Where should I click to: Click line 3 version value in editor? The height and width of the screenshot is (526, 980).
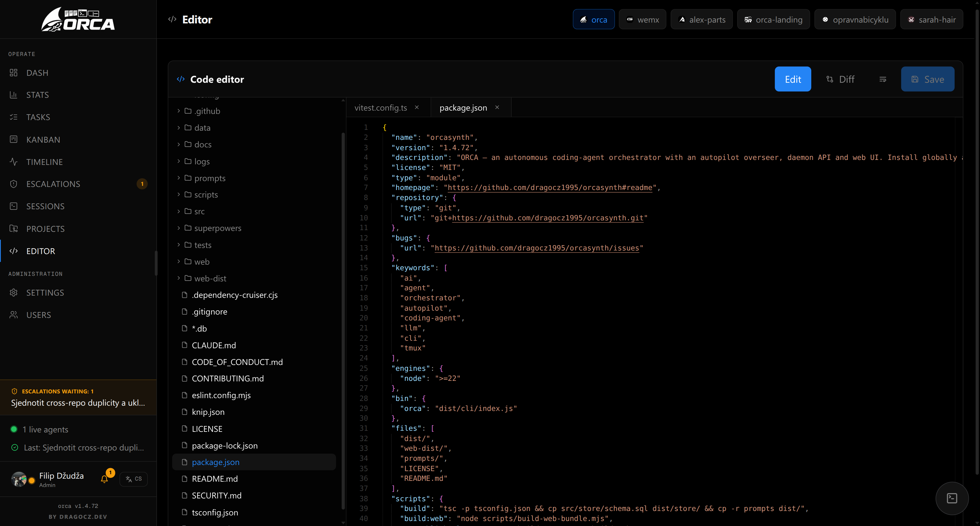point(456,148)
